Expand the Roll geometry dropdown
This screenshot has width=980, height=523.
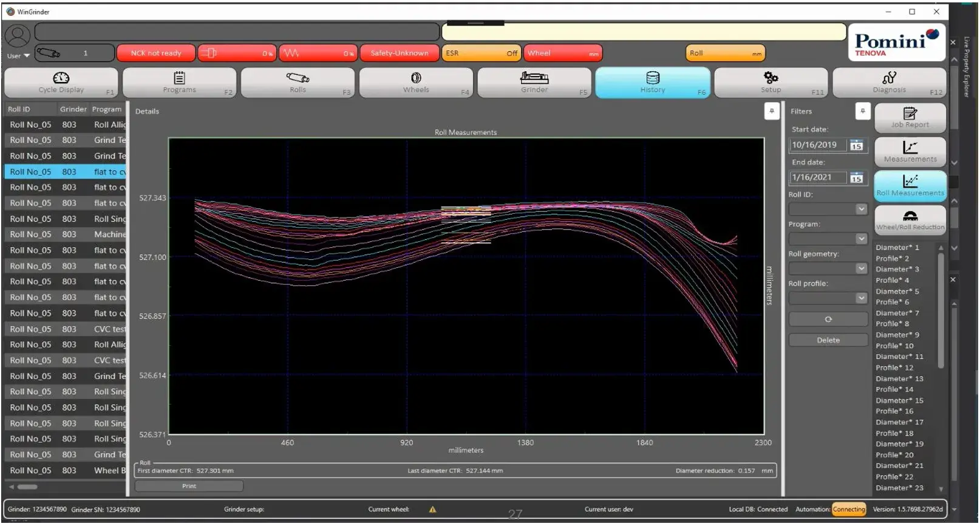[861, 268]
